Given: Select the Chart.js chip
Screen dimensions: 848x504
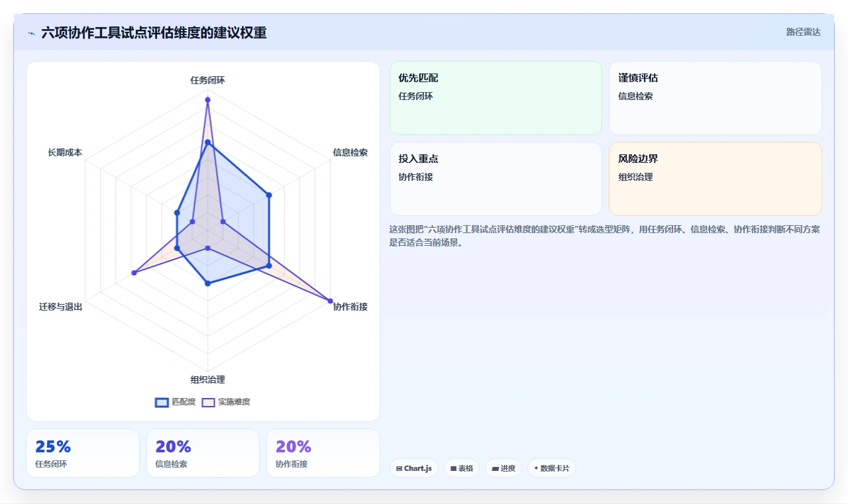Looking at the screenshot, I should (414, 468).
